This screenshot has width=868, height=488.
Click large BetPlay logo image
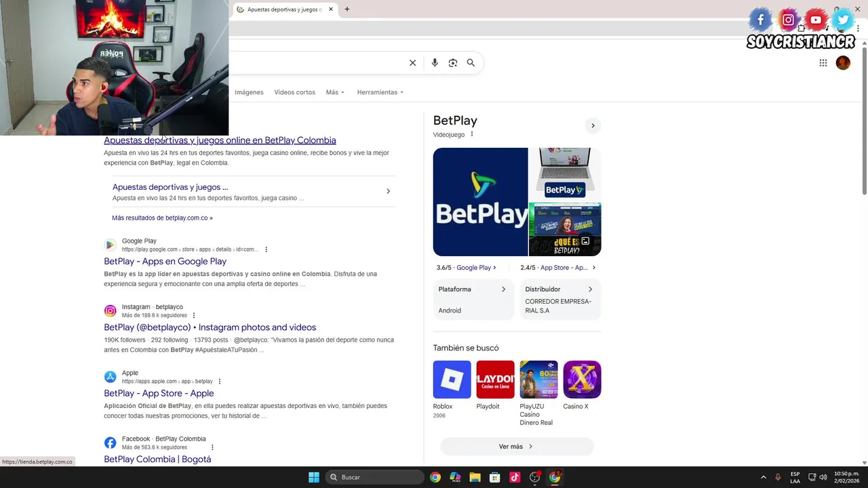480,202
